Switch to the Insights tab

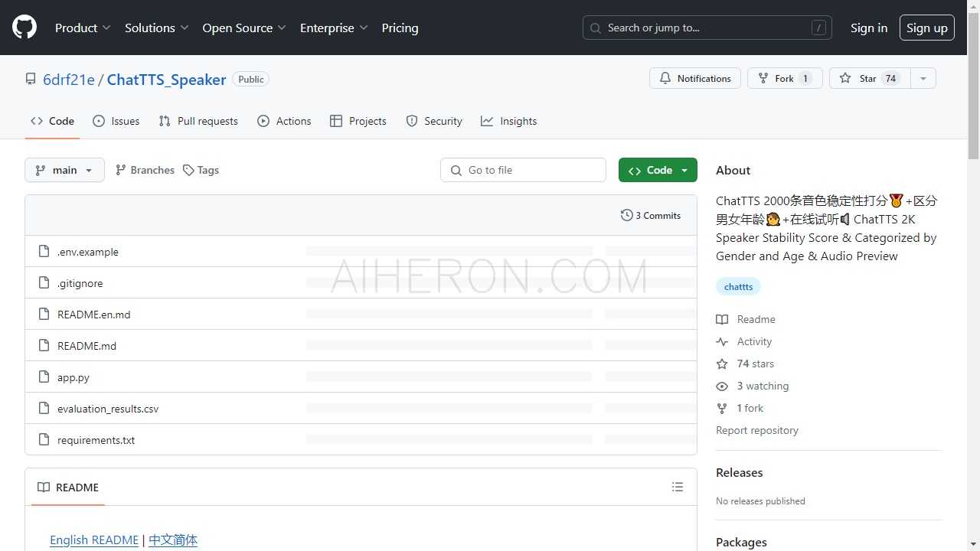509,122
